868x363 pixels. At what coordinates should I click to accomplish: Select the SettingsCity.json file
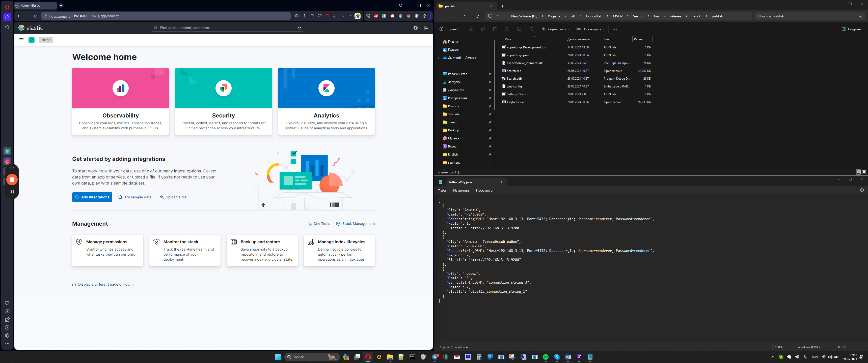518,94
